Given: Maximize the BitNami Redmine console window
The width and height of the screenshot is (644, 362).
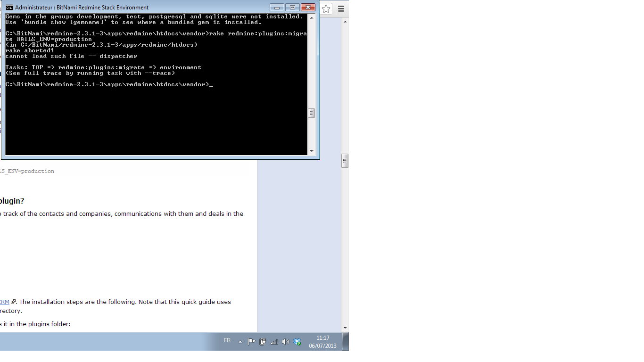Looking at the screenshot, I should [292, 8].
